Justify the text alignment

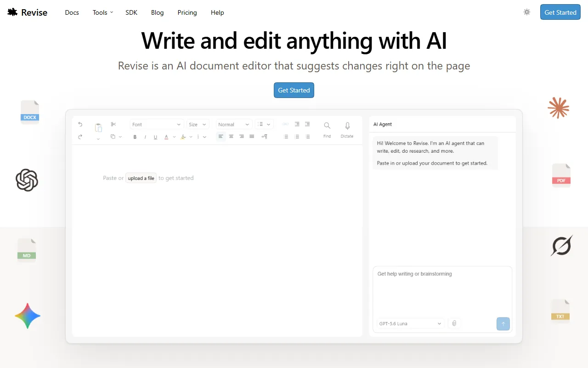[252, 137]
